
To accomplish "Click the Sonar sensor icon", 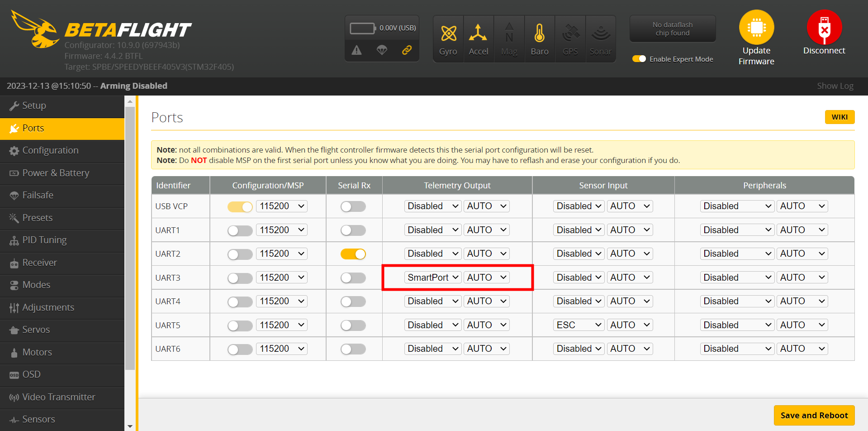I will tap(601, 39).
